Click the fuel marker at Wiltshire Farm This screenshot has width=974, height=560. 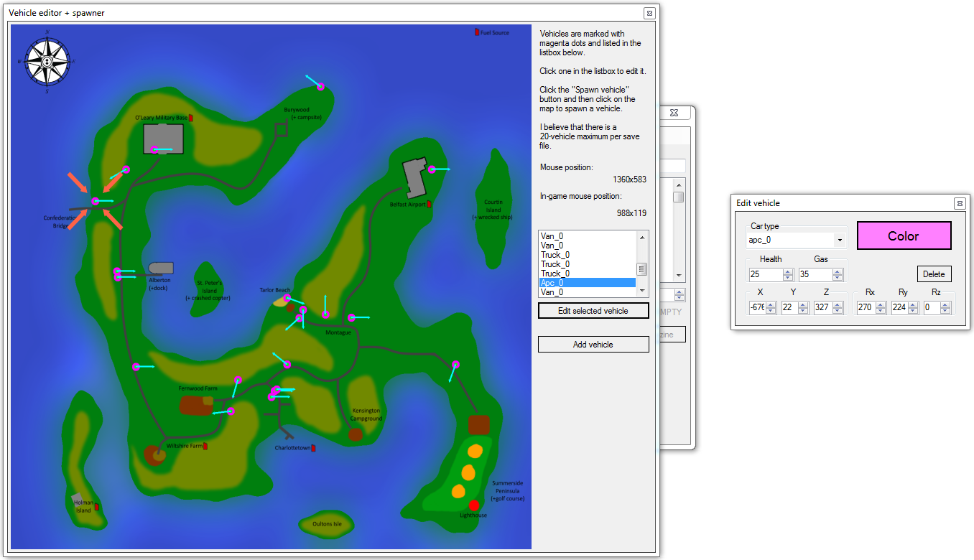click(205, 447)
